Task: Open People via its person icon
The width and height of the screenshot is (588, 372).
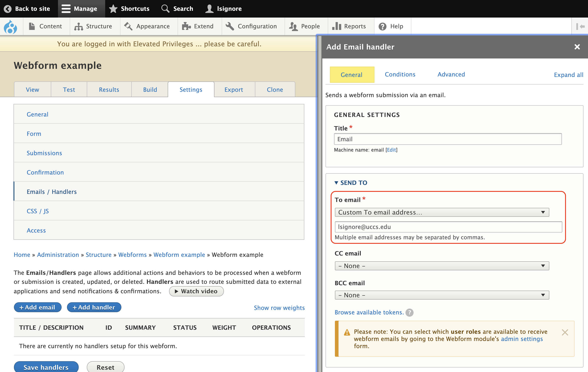Action: pos(293,26)
